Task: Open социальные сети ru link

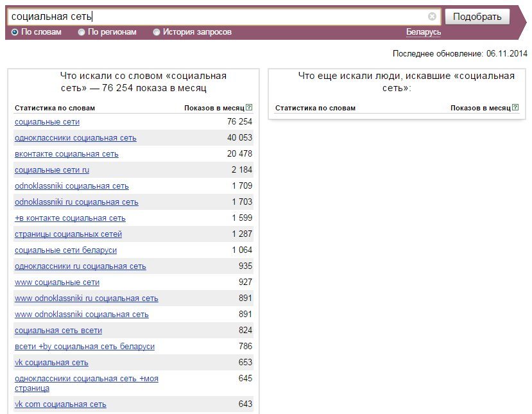Action: (52, 170)
